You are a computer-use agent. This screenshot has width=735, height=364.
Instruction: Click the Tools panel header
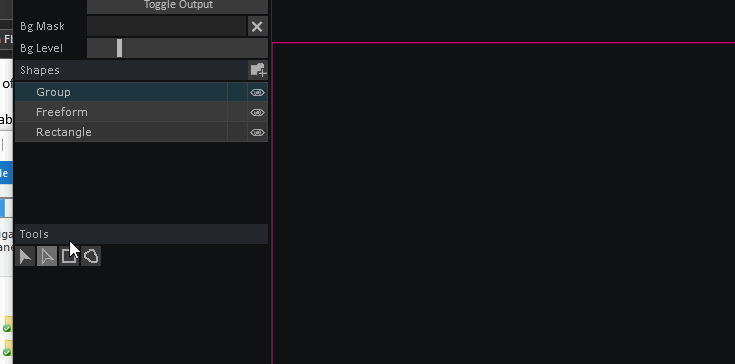coord(142,234)
